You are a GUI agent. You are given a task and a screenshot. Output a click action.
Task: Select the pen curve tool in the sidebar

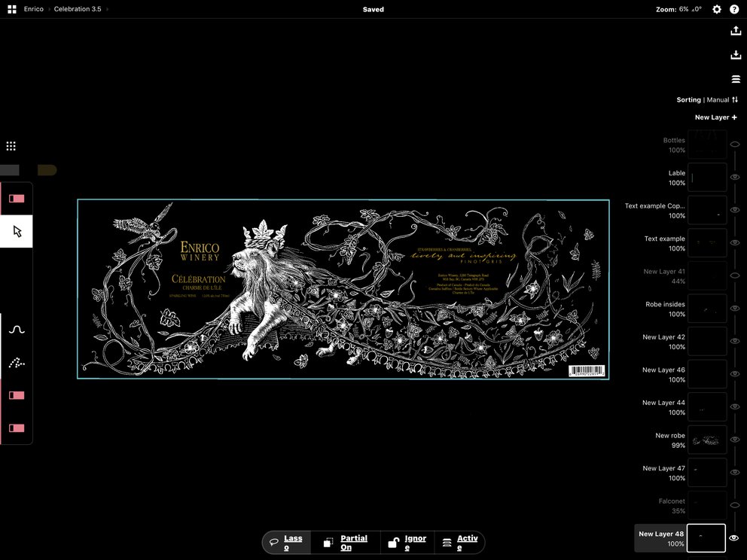17,329
